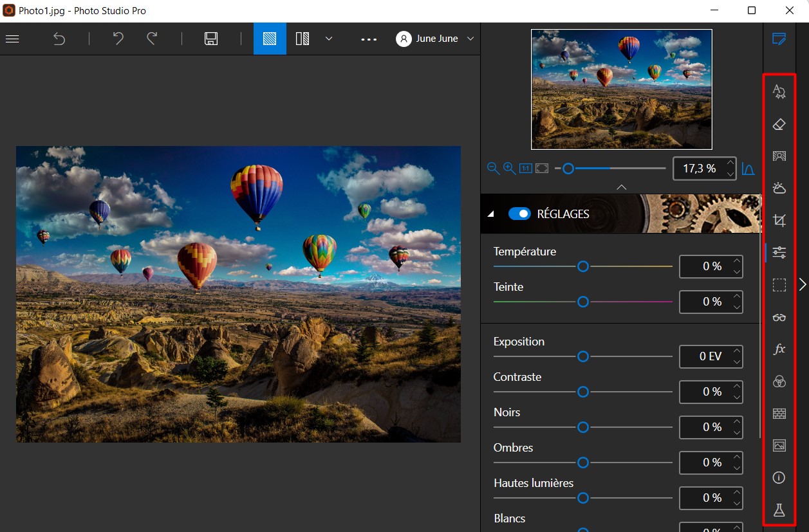Click the Contraste slider handle
Viewport: 809px width, 532px height.
point(583,392)
